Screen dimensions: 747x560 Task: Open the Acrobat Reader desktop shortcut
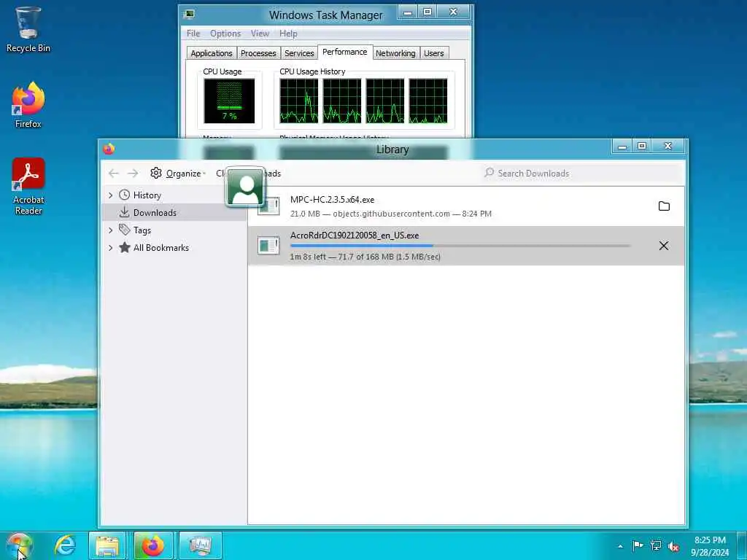(28, 186)
